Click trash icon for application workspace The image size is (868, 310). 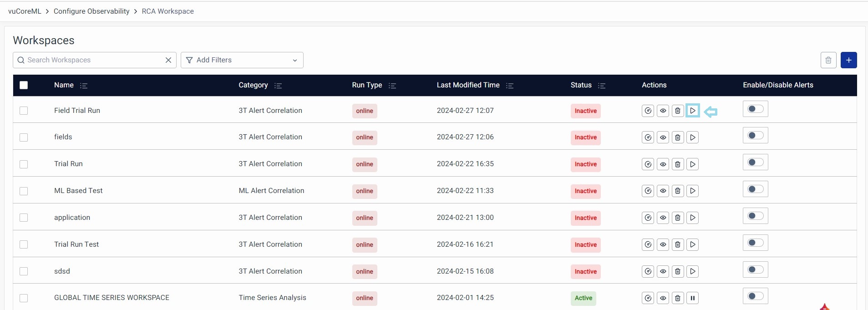[x=678, y=218]
